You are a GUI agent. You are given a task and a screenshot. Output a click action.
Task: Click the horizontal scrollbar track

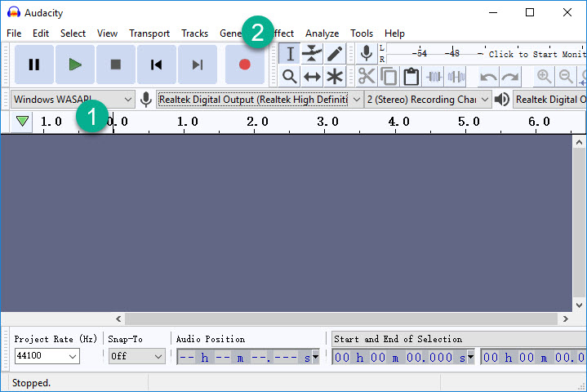point(341,318)
